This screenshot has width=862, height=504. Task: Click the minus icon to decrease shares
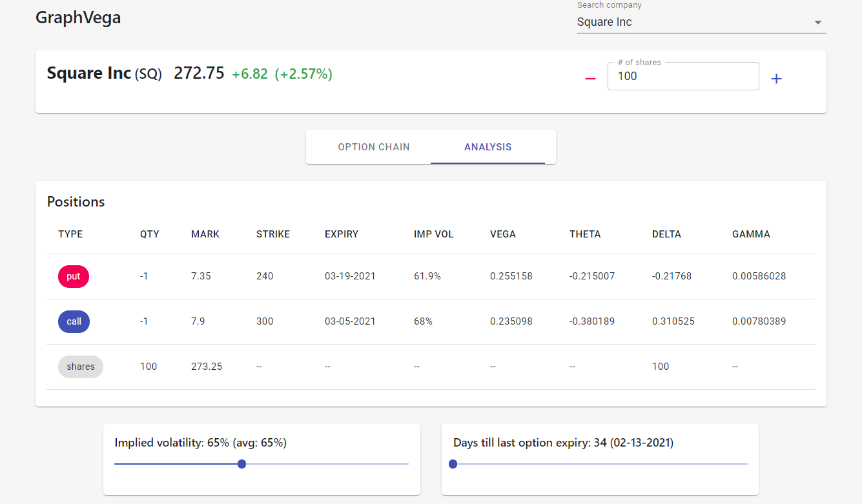tap(590, 78)
